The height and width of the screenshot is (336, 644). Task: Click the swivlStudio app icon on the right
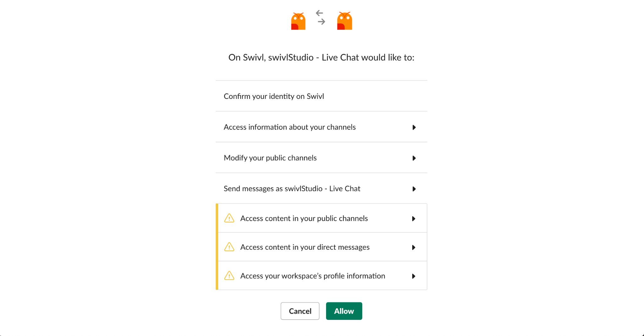344,20
